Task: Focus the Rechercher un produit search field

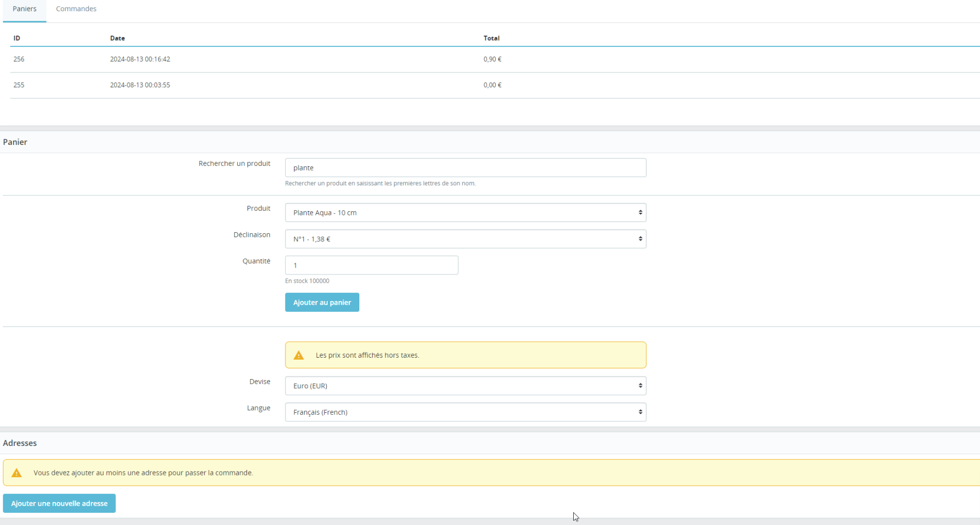Action: [465, 168]
